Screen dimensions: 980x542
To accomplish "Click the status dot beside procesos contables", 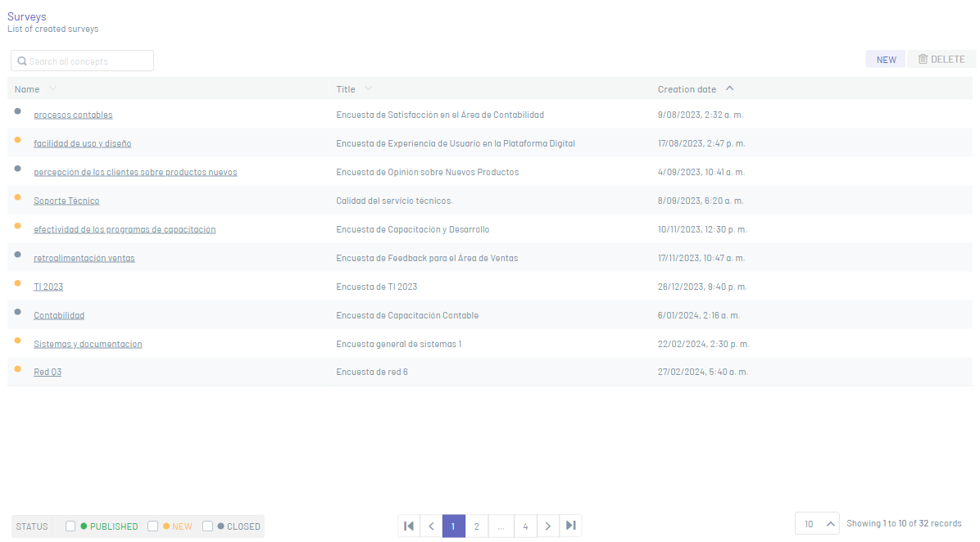I will [18, 111].
